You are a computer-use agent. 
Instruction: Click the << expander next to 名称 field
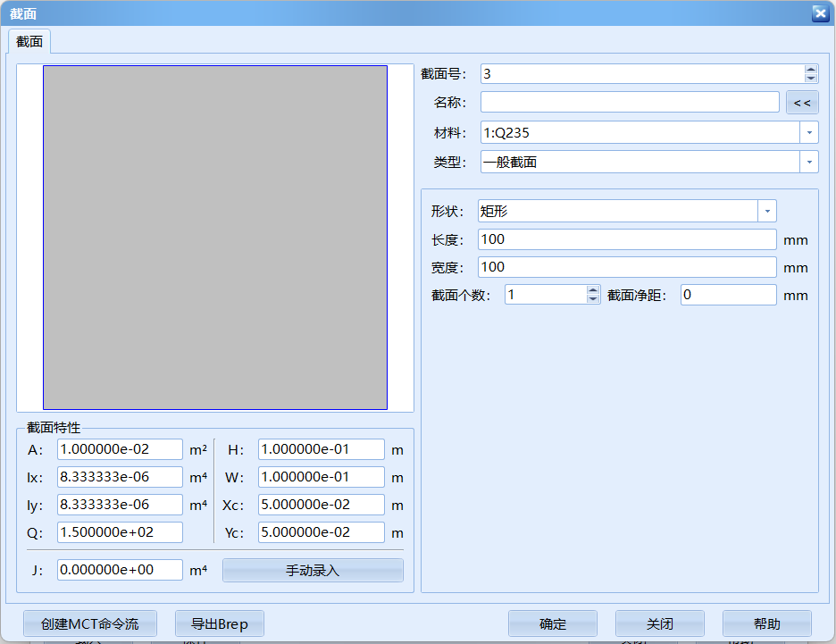point(801,102)
